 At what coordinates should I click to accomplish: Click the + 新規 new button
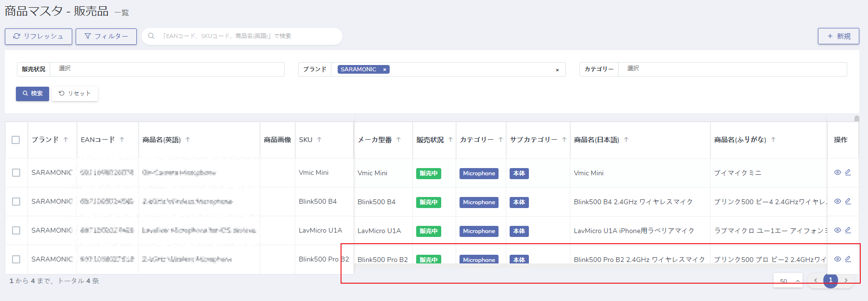coord(838,36)
